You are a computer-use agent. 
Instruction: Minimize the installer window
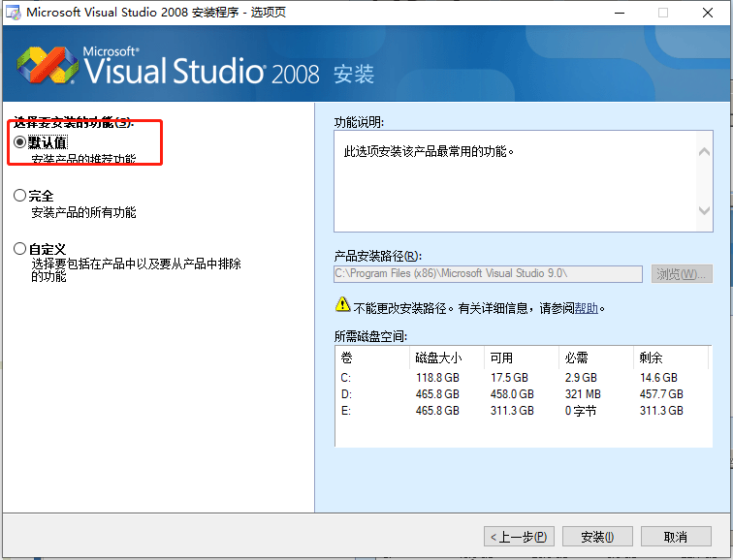pos(619,13)
